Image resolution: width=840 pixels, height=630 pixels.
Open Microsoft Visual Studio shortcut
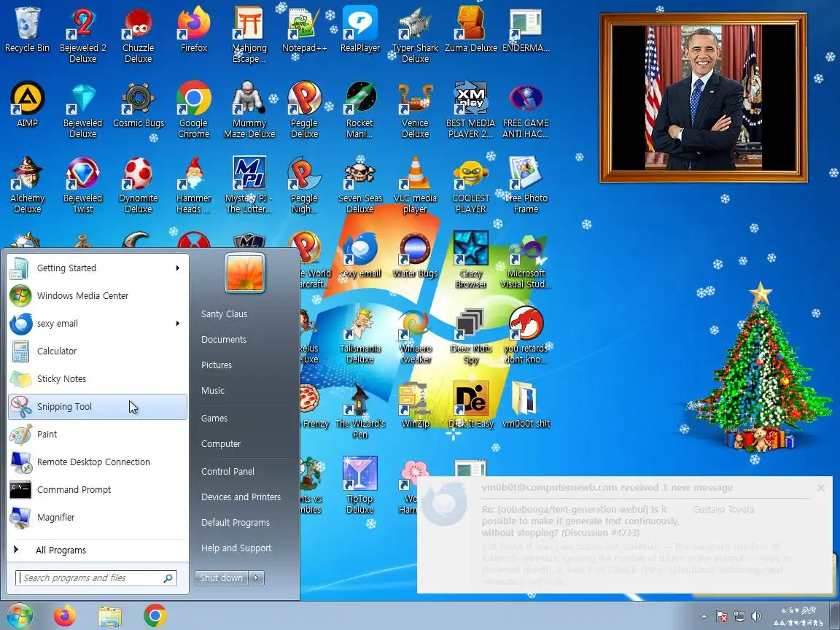click(x=526, y=260)
